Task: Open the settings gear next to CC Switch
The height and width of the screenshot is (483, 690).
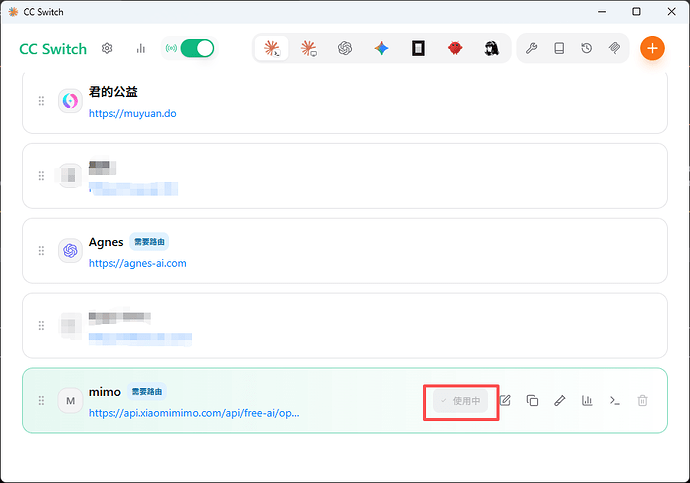Action: click(107, 48)
